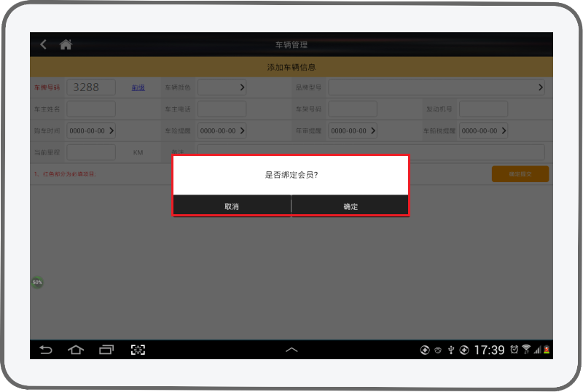Tap the back arrow in title bar

(x=43, y=44)
